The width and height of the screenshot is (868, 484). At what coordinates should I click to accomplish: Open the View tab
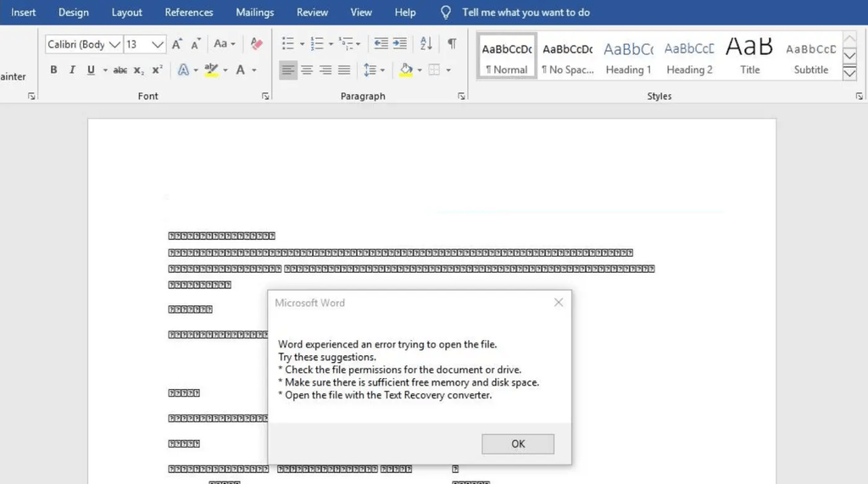pyautogui.click(x=361, y=12)
